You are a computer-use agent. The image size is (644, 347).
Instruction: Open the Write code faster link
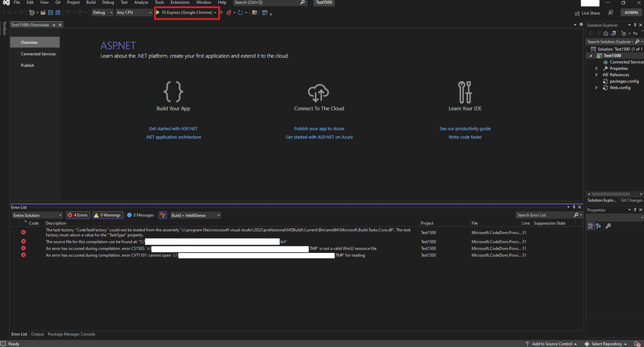(x=465, y=137)
